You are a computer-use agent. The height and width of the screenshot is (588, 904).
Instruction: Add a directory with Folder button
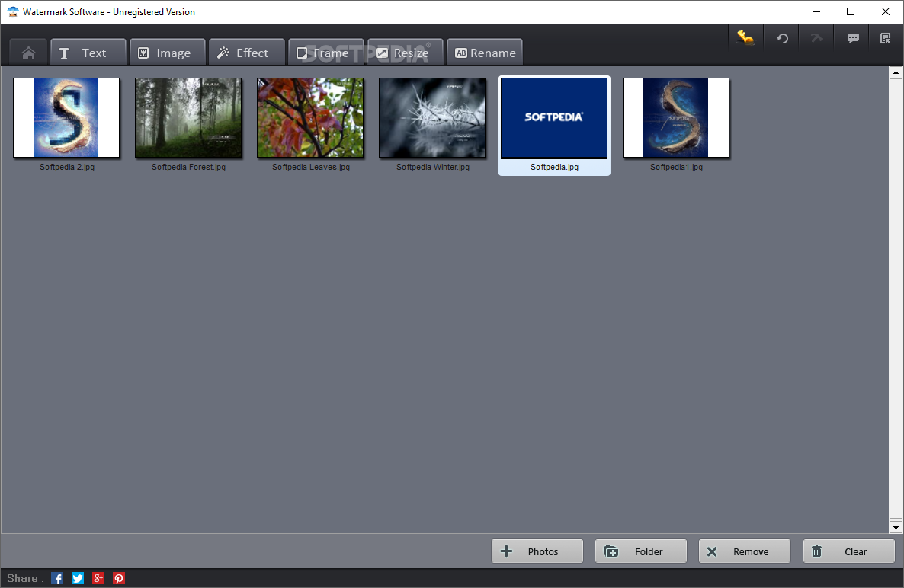click(640, 551)
